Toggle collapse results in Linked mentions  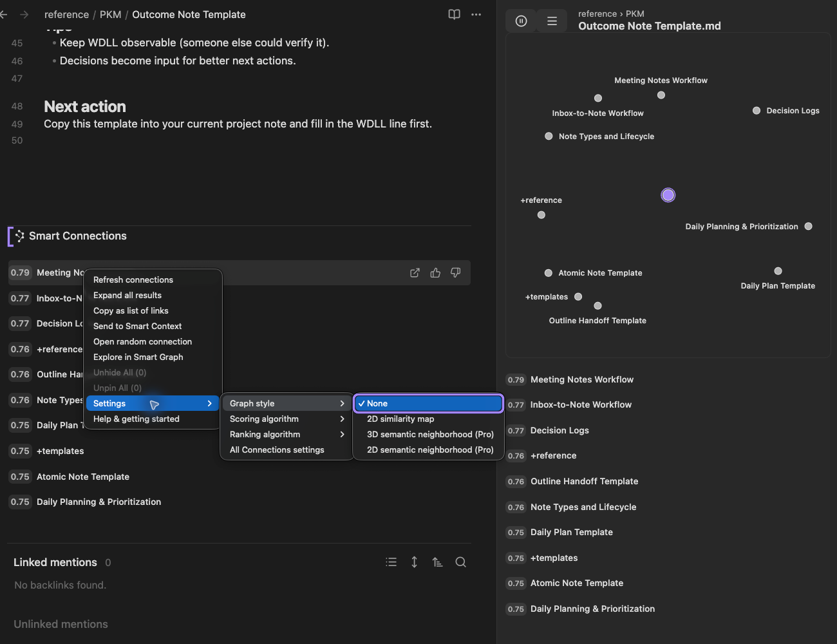(391, 562)
